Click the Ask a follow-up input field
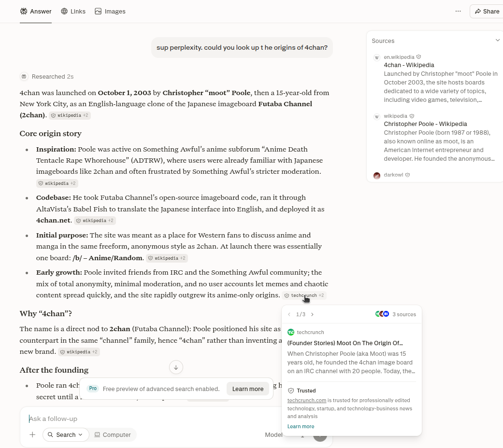 pos(151,419)
